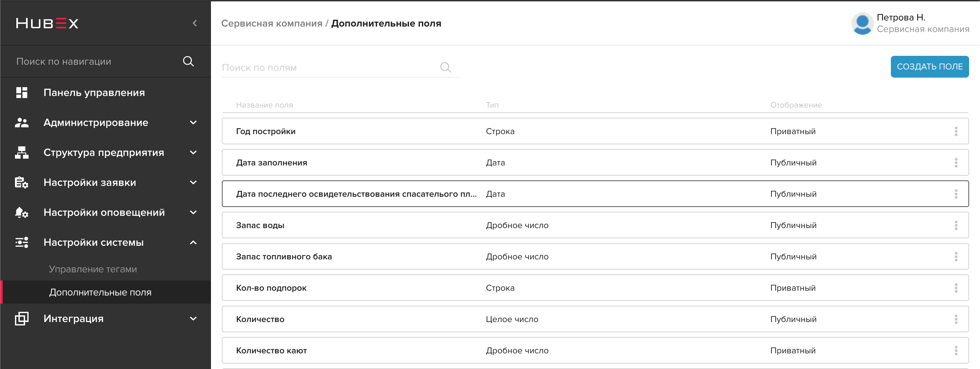Click the СОЗДАТЬ ПОЛЕ button
The height and width of the screenshot is (369, 980).
pyautogui.click(x=929, y=67)
